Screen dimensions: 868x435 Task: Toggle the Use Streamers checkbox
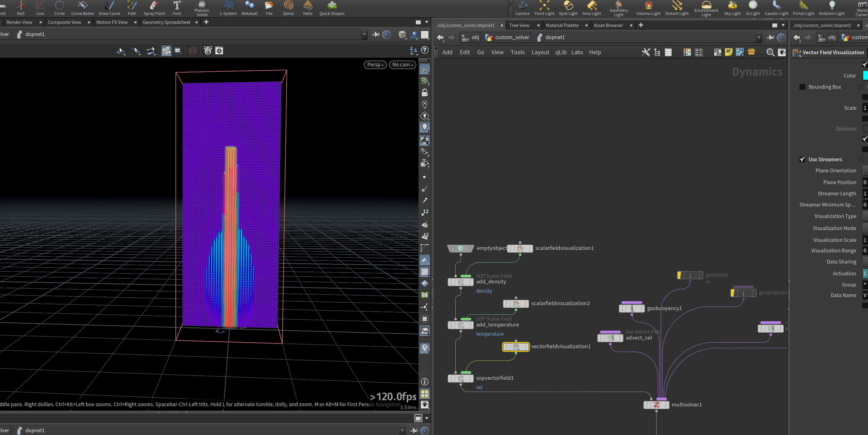pyautogui.click(x=802, y=159)
